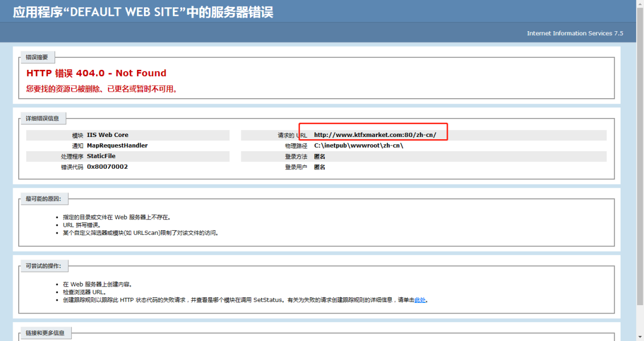Screen dimensions: 644x341
Task: Click the "在 Web 服务器上创建内容" bullet item
Action: tap(97, 284)
